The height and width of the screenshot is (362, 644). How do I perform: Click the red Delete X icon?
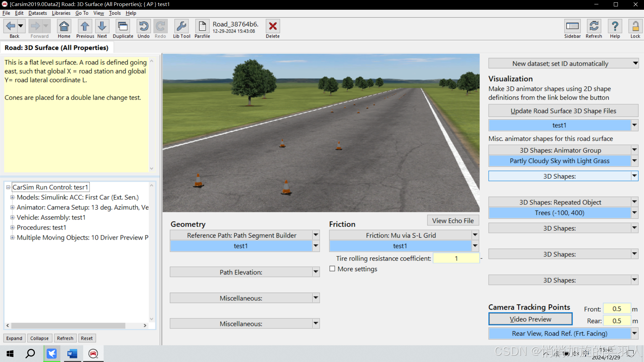pos(273,26)
